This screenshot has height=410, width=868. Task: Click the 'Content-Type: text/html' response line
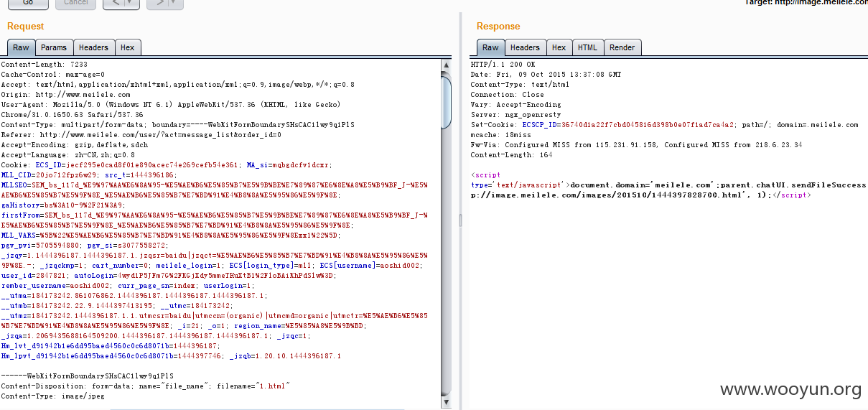point(520,85)
